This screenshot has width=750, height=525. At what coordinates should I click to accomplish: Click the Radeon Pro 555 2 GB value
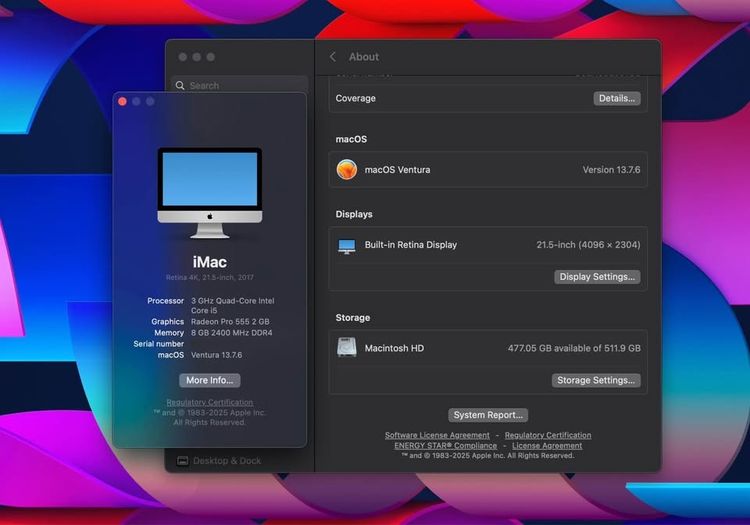click(230, 322)
